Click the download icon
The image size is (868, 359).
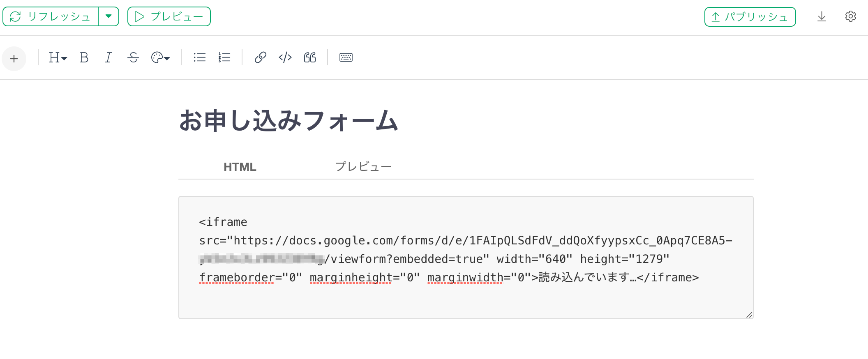coord(822,17)
